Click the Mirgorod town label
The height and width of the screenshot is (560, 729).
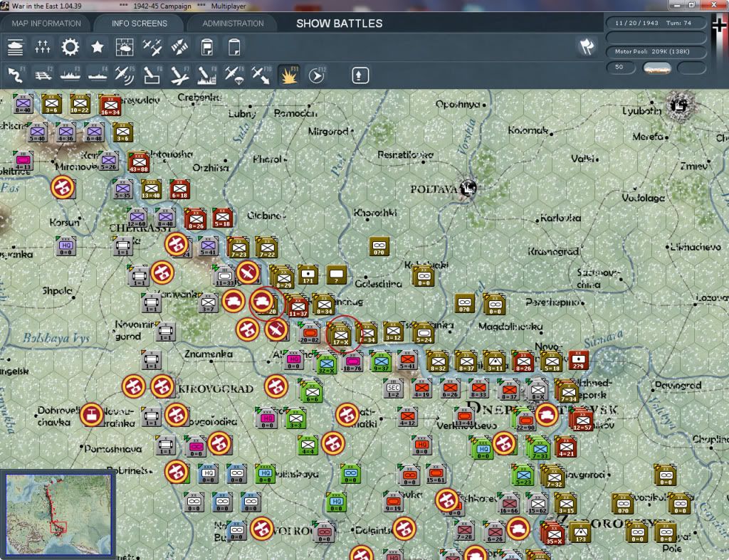328,132
